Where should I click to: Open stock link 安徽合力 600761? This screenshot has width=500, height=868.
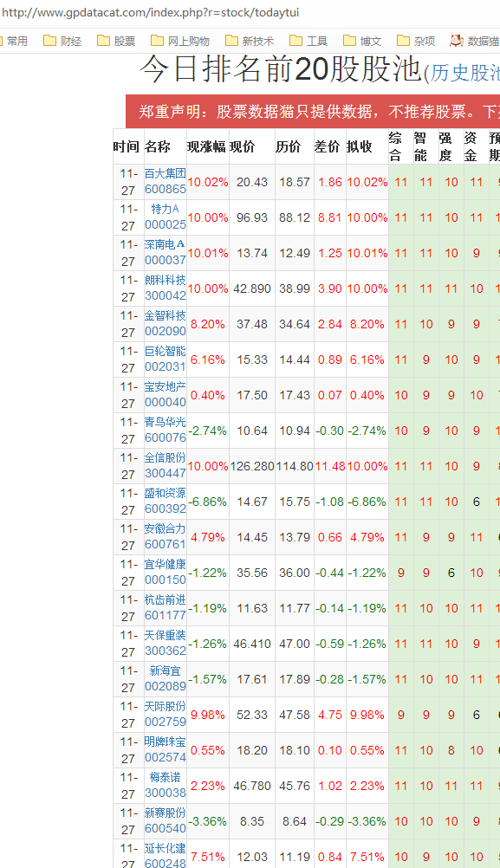click(x=165, y=536)
